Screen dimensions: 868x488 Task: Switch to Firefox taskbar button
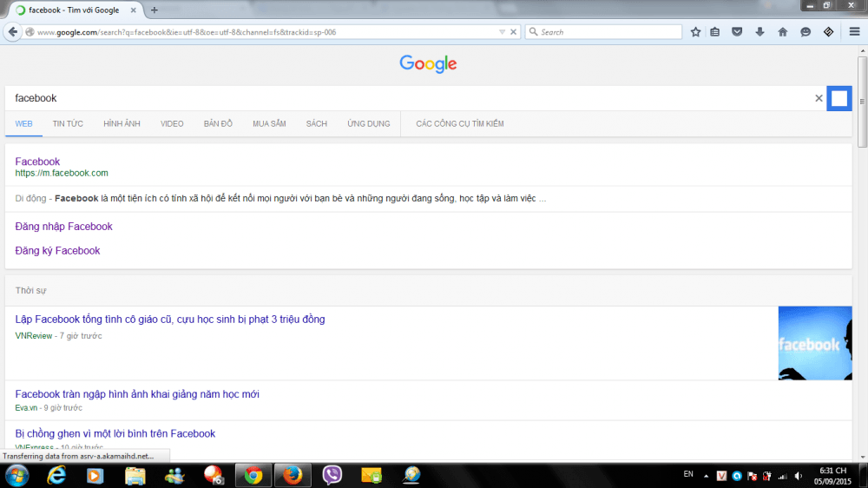tap(293, 475)
